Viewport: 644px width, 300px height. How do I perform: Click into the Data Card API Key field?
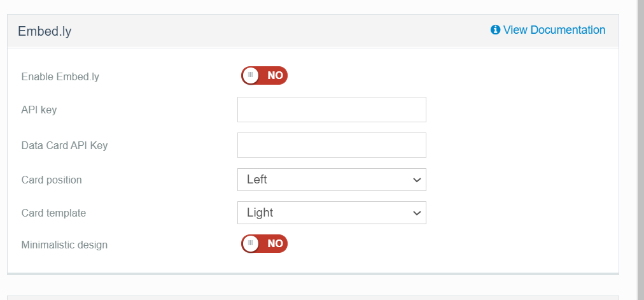tap(332, 145)
